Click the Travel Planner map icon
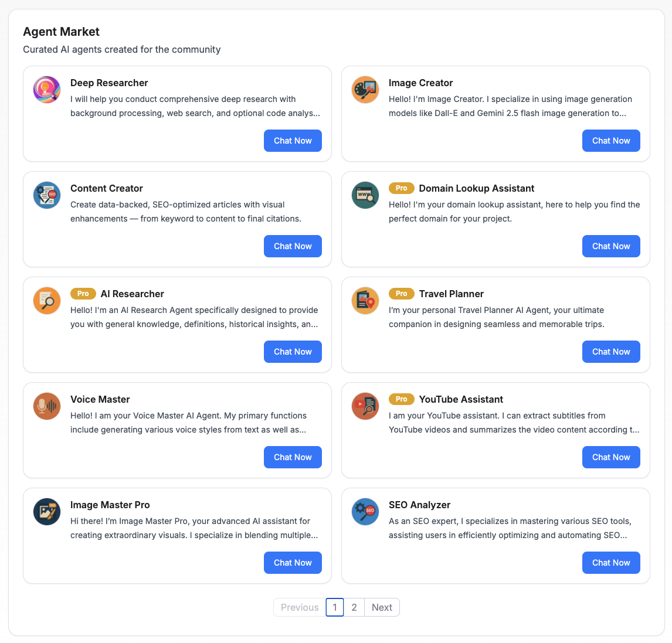Viewport: 672px width, 643px height. [x=365, y=301]
